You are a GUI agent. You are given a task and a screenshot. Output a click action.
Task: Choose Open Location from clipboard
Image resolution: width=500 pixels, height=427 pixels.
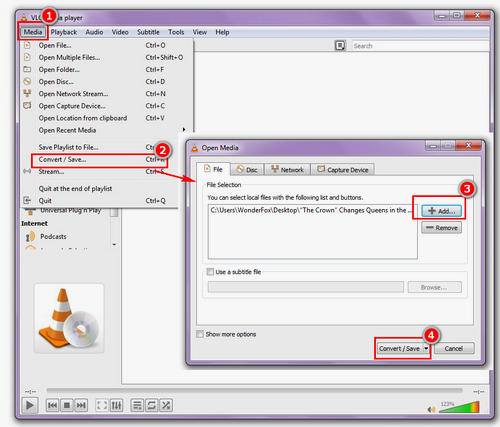click(106, 118)
